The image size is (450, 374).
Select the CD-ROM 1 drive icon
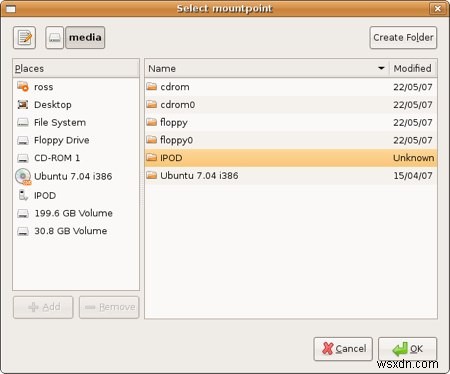23,158
